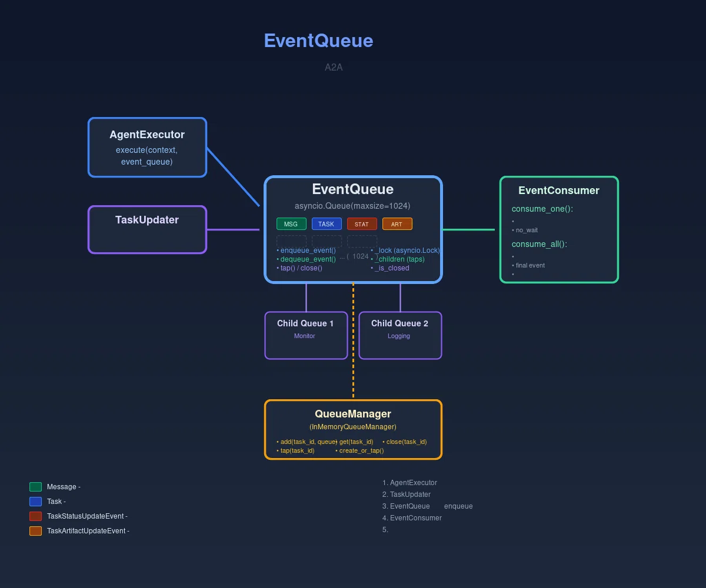Click the "get(task_id)" method text
Screen dimensions: 706x588
(x=354, y=442)
